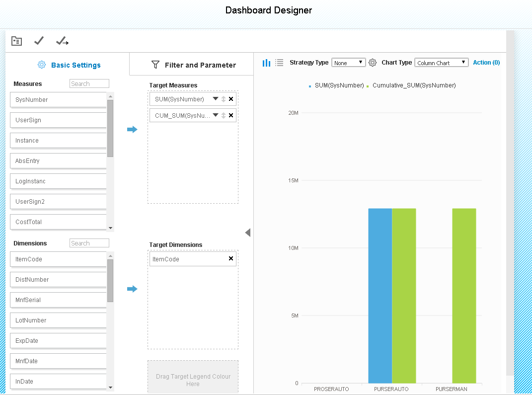Expand the CUM_SUM measure dropdown

(216, 115)
